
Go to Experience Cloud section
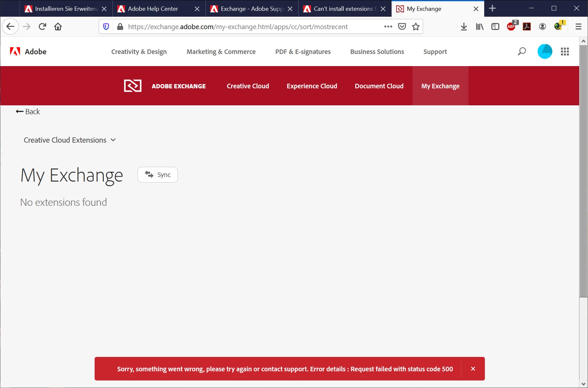[312, 86]
